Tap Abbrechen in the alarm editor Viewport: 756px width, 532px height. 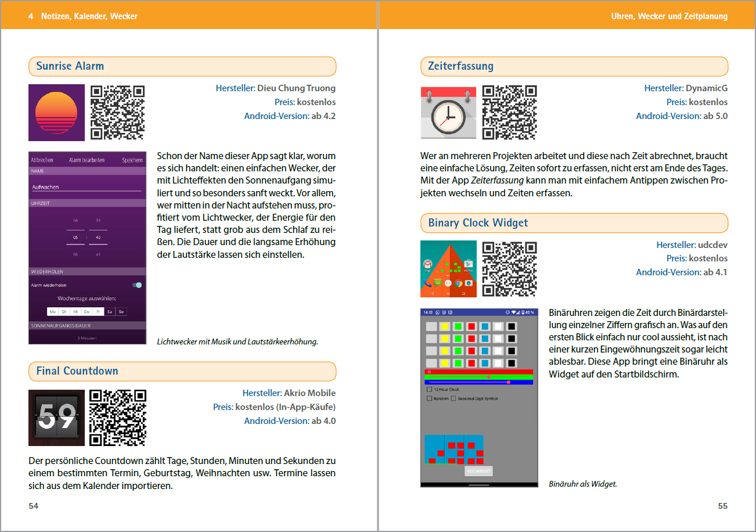[x=42, y=160]
